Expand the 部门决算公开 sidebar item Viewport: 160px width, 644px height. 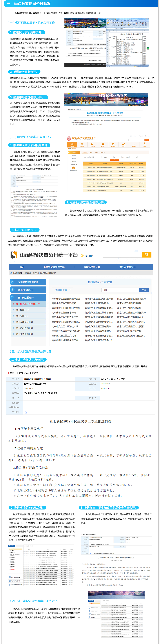22,316
